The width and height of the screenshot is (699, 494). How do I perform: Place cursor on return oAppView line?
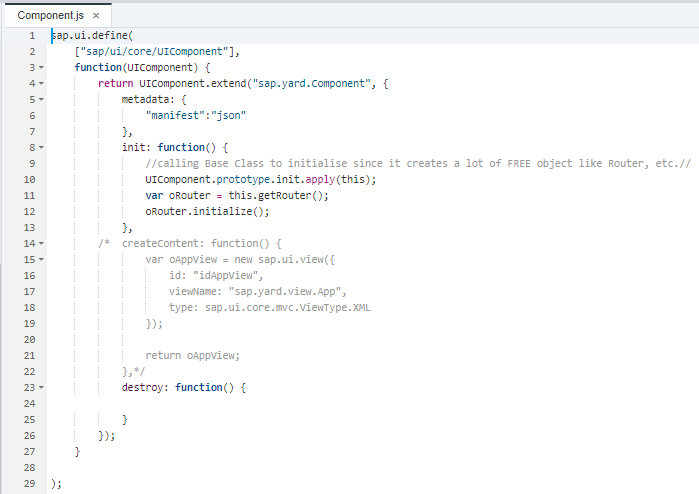pyautogui.click(x=192, y=356)
